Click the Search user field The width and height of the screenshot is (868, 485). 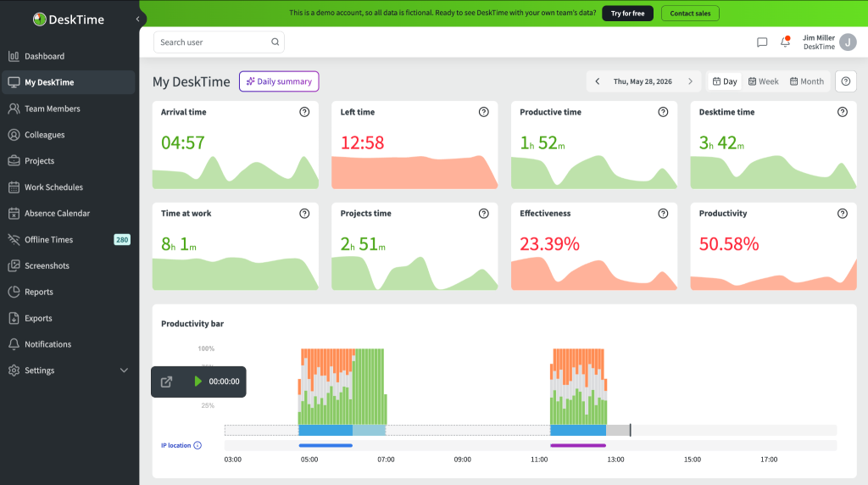point(220,42)
